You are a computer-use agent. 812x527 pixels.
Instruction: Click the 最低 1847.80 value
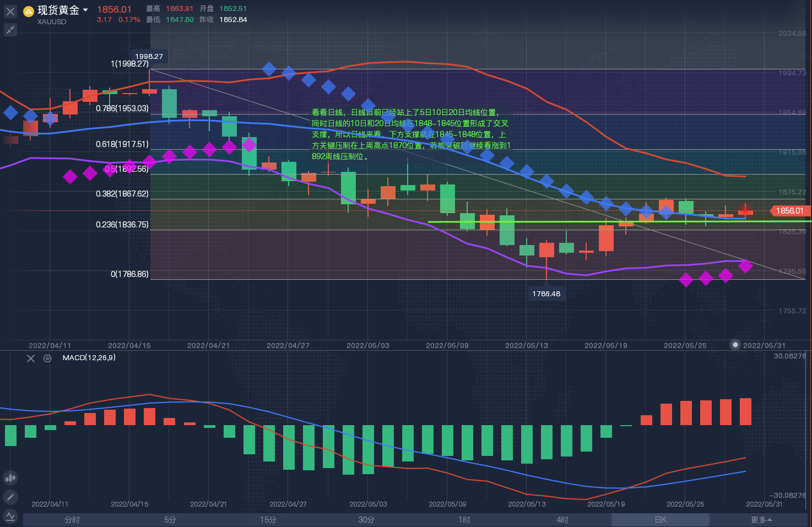tap(180, 20)
